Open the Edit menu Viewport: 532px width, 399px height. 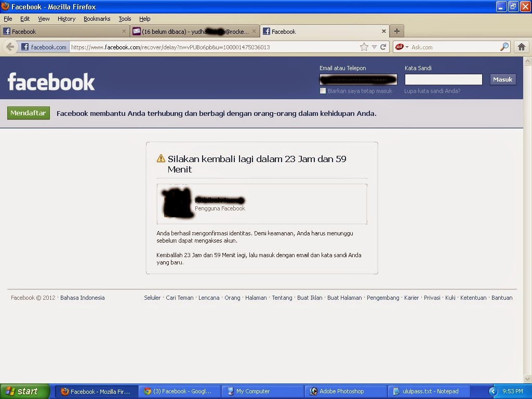25,19
